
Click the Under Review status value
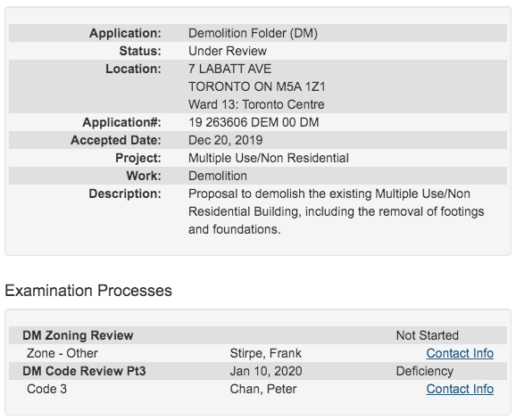pyautogui.click(x=228, y=51)
